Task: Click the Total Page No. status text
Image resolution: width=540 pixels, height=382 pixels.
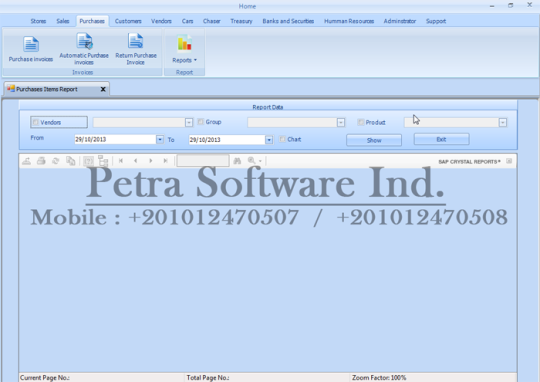Action: (208, 378)
